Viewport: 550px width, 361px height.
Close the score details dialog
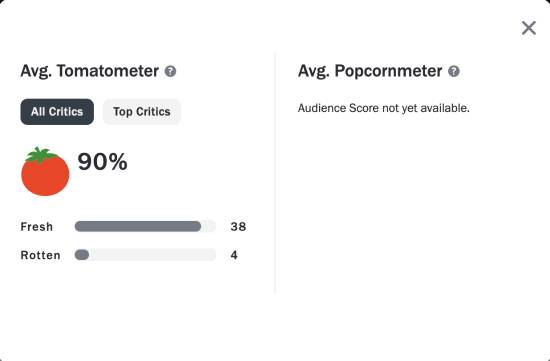(x=529, y=28)
